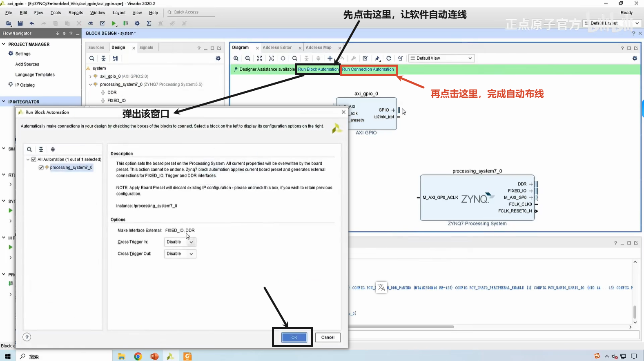Click OK in Run Block Automation dialog
The image size is (644, 361).
pos(294,337)
